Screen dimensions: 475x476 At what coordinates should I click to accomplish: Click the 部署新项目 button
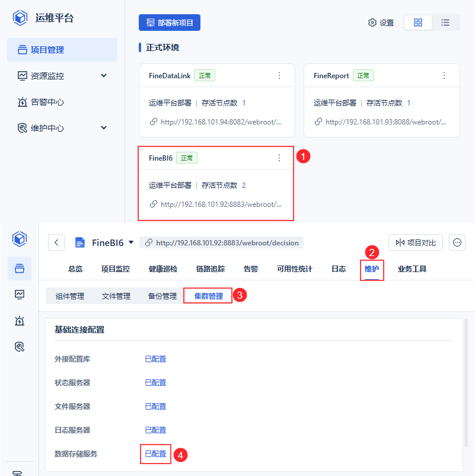pyautogui.click(x=170, y=23)
